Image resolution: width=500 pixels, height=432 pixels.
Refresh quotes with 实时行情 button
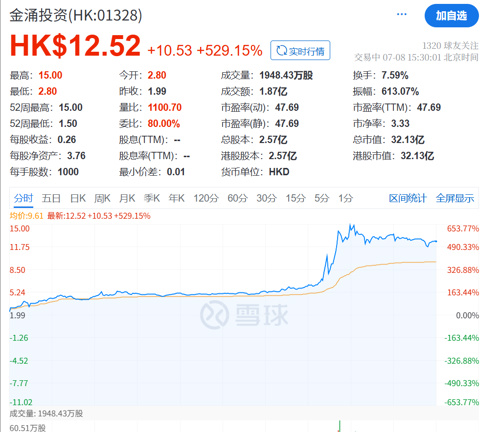(x=300, y=51)
